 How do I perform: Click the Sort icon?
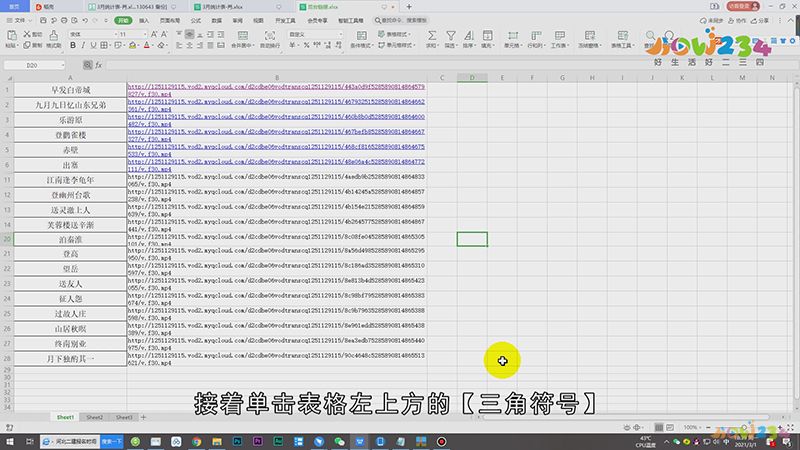click(468, 36)
